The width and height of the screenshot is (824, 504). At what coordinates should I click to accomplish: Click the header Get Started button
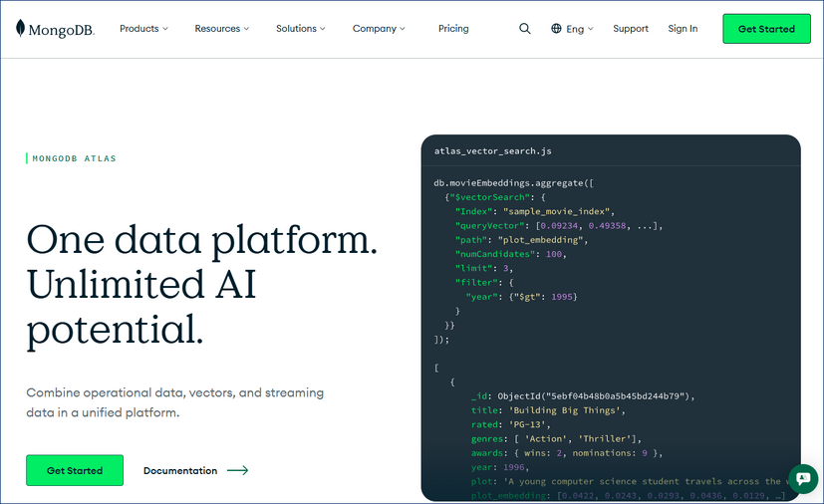coord(766,29)
